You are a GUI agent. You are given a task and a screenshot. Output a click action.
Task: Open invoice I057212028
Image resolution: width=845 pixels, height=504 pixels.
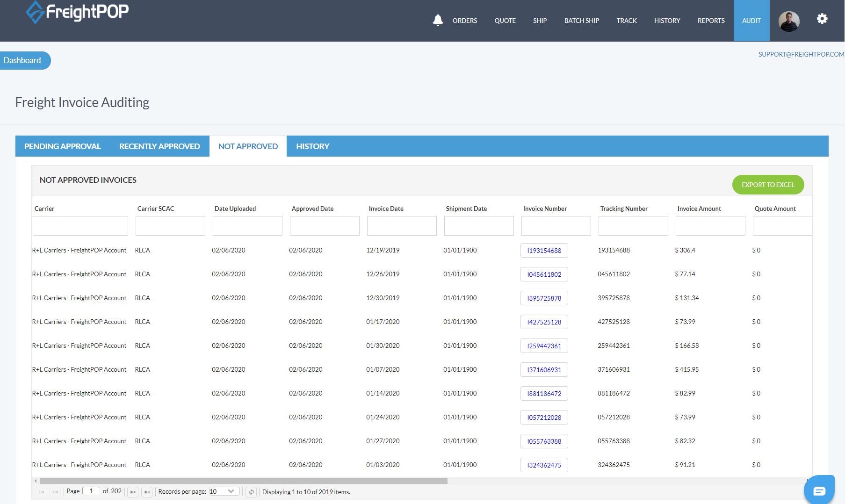pos(544,418)
